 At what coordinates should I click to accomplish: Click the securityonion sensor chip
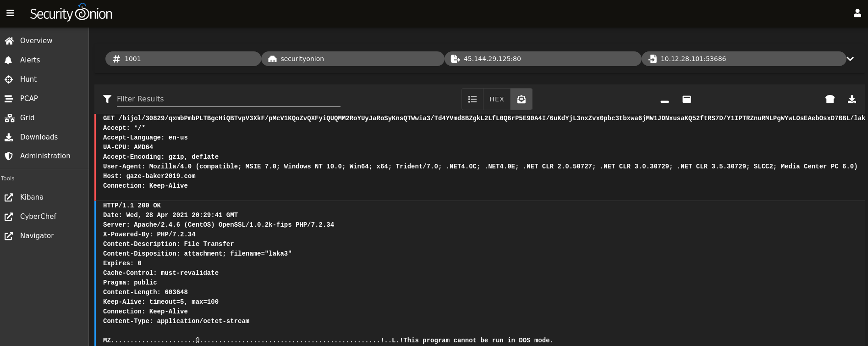click(x=353, y=59)
